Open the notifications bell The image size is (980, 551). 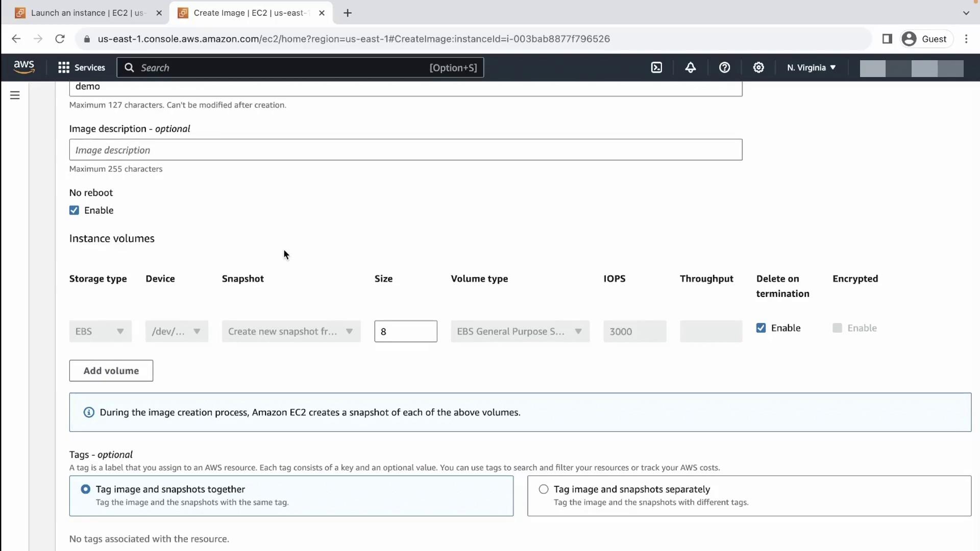[x=691, y=67]
